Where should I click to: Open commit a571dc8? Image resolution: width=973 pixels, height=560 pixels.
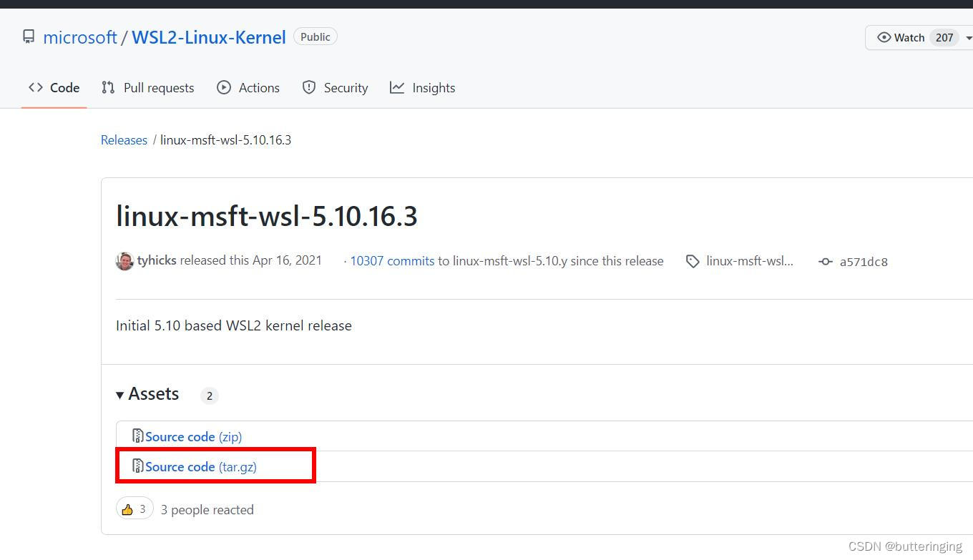[864, 262]
